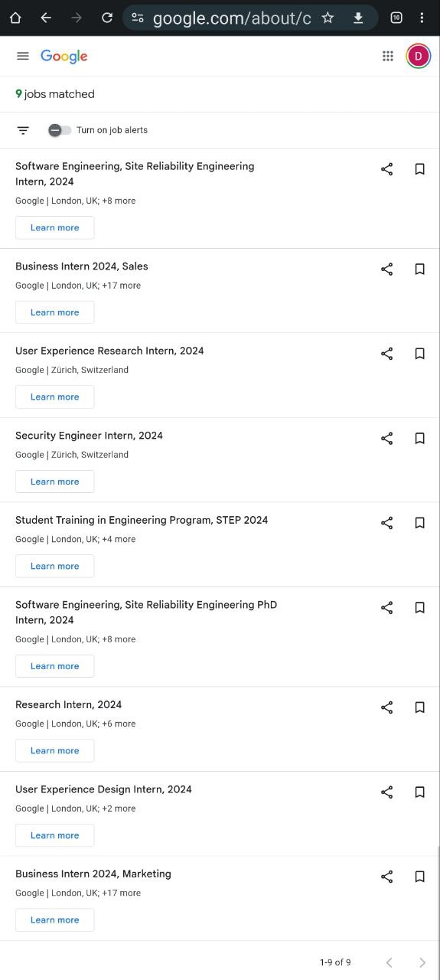Open the Google hamburger menu

pos(23,56)
